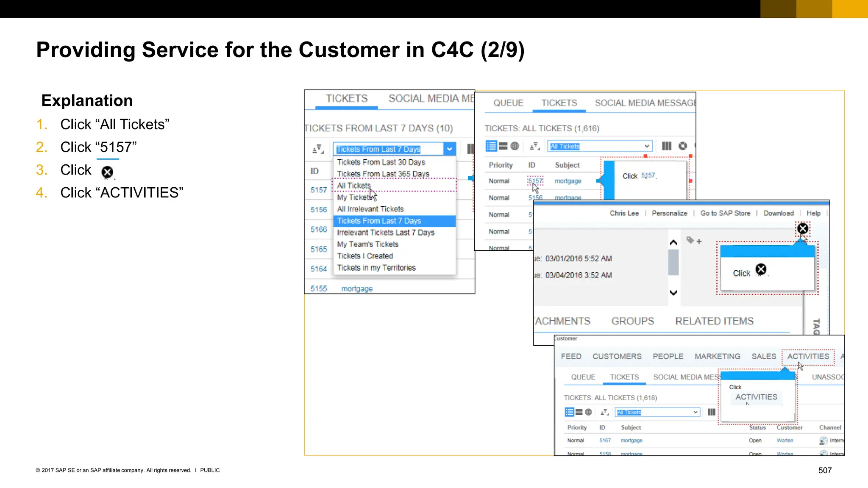Image resolution: width=868 pixels, height=488 pixels.
Task: Click sort icon in Tickets From Last 7 Days panel
Action: coord(318,149)
